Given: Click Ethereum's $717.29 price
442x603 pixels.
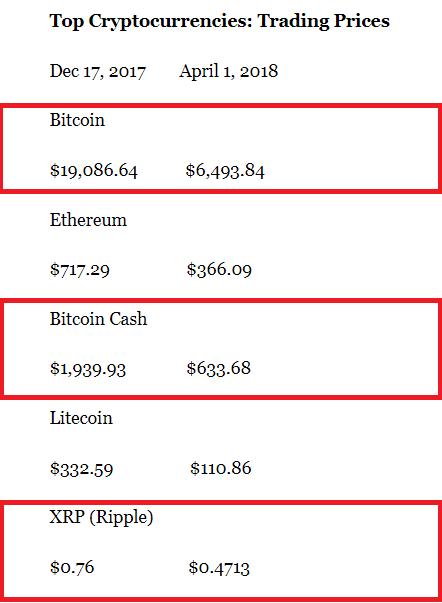Looking at the screenshot, I should pos(80,270).
